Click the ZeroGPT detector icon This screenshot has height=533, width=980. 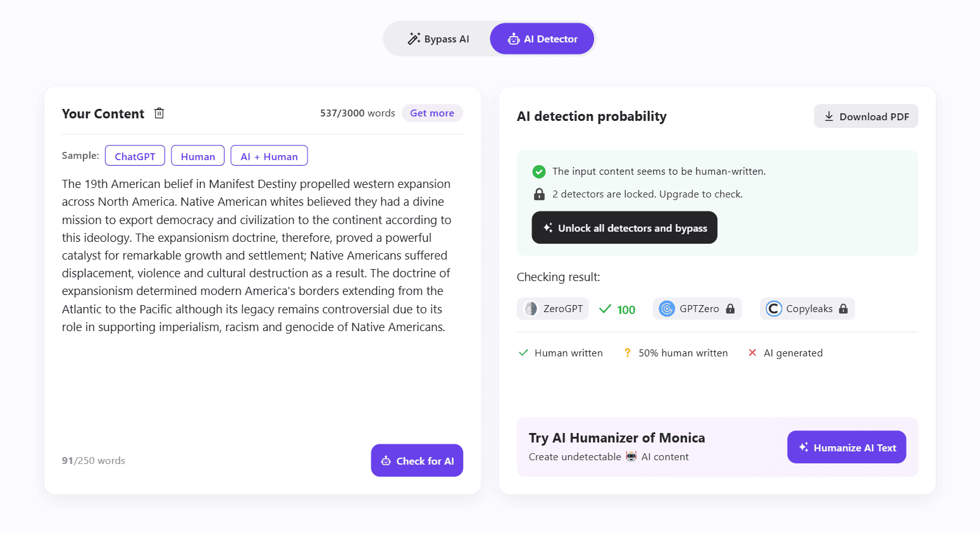pyautogui.click(x=531, y=309)
